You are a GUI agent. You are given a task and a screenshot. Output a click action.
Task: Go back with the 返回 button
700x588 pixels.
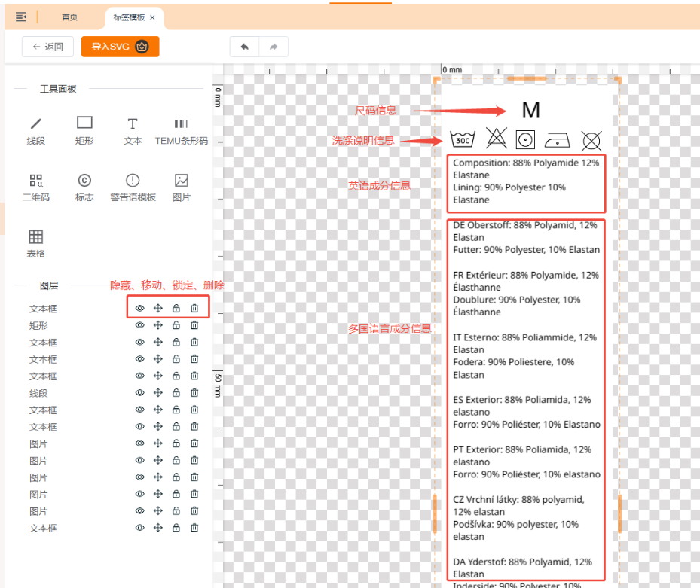pos(47,47)
